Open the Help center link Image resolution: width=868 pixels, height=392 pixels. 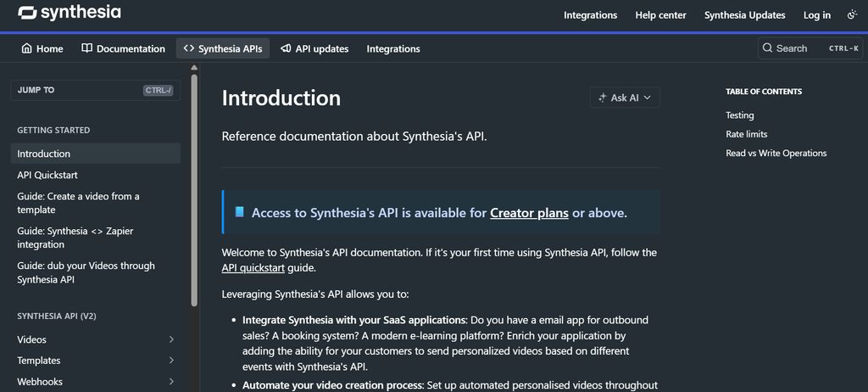(660, 15)
